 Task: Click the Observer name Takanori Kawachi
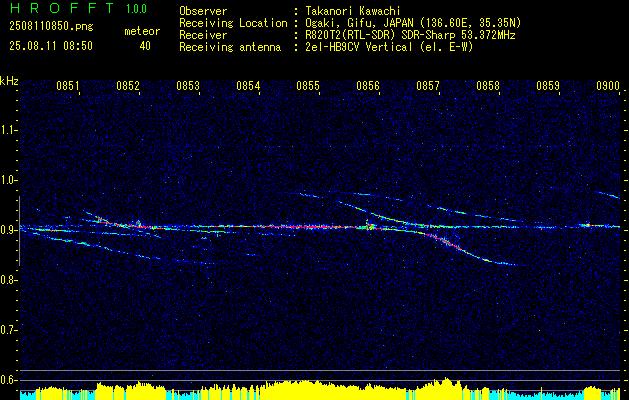click(x=353, y=11)
